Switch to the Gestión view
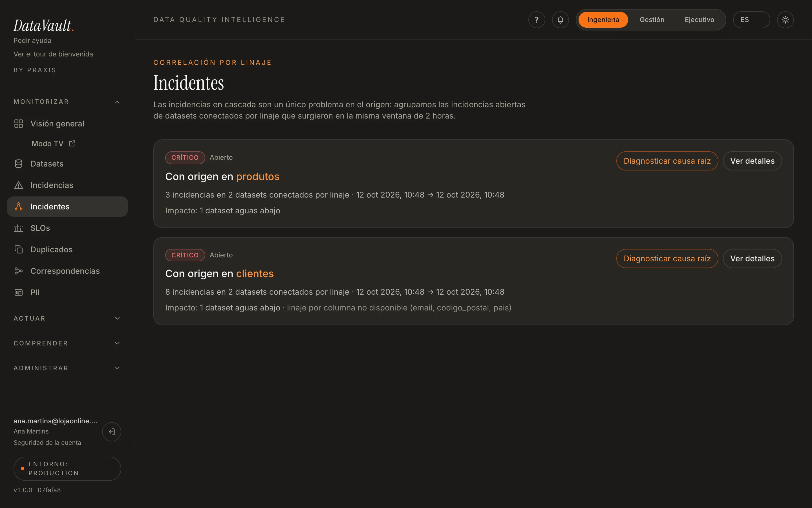This screenshot has height=508, width=812. 652,20
